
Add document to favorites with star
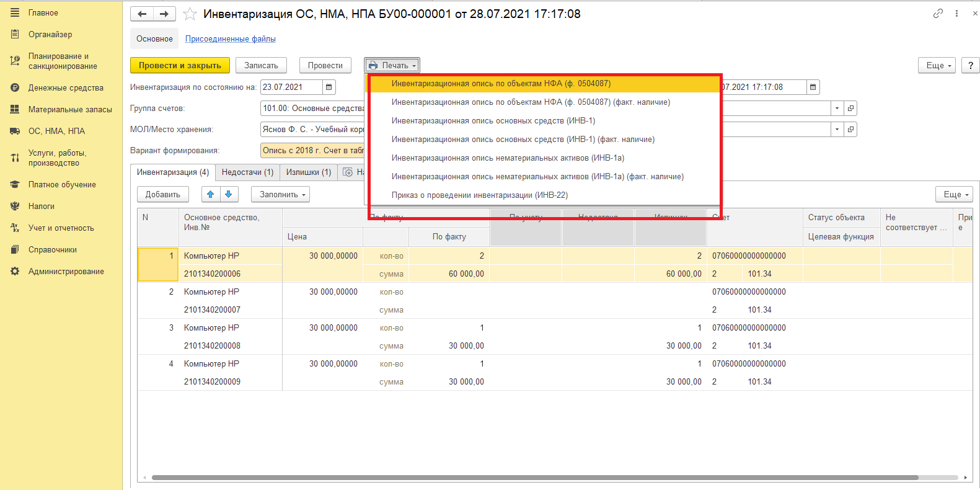click(190, 14)
